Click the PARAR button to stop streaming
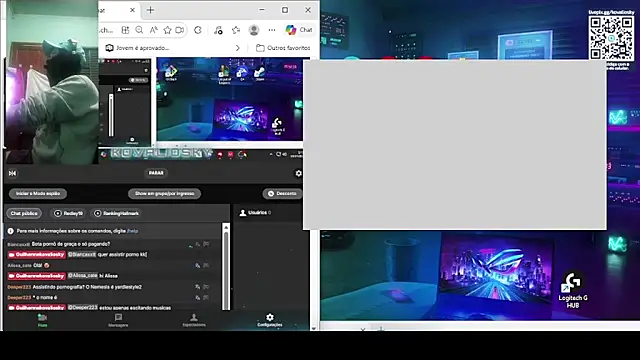640x360 pixels. 156,173
